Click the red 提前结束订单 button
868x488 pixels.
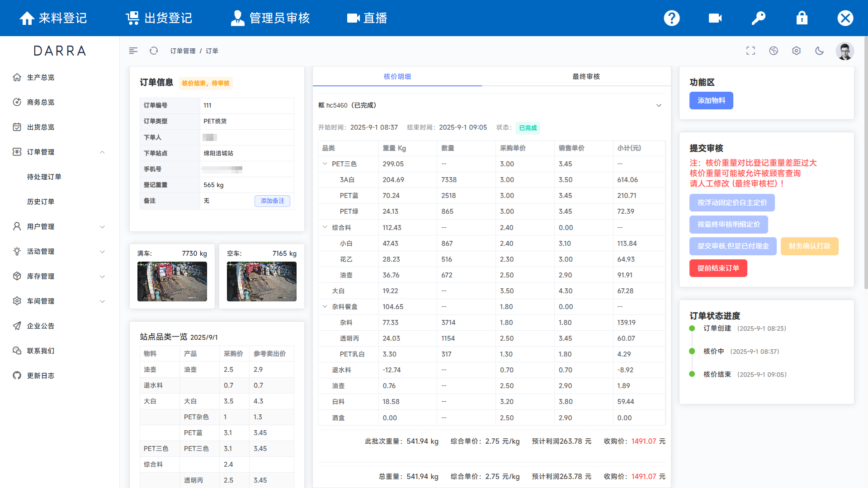click(x=718, y=268)
